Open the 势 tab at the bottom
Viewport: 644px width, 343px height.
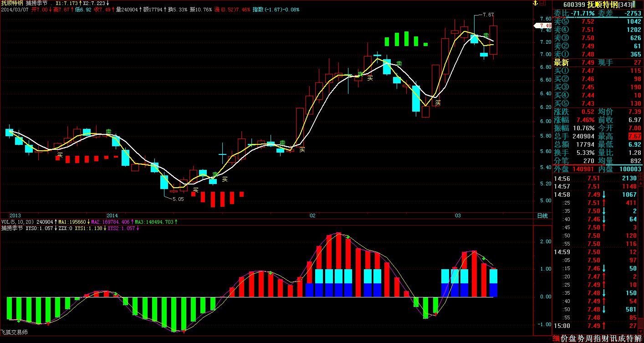[x=581, y=338]
